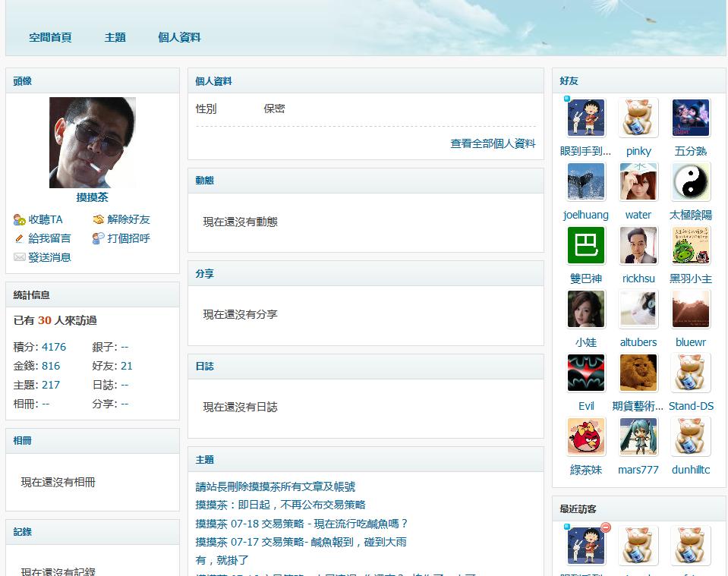This screenshot has height=576, width=728.
Task: Open 期貨藝術 lion avatar
Action: click(x=638, y=373)
